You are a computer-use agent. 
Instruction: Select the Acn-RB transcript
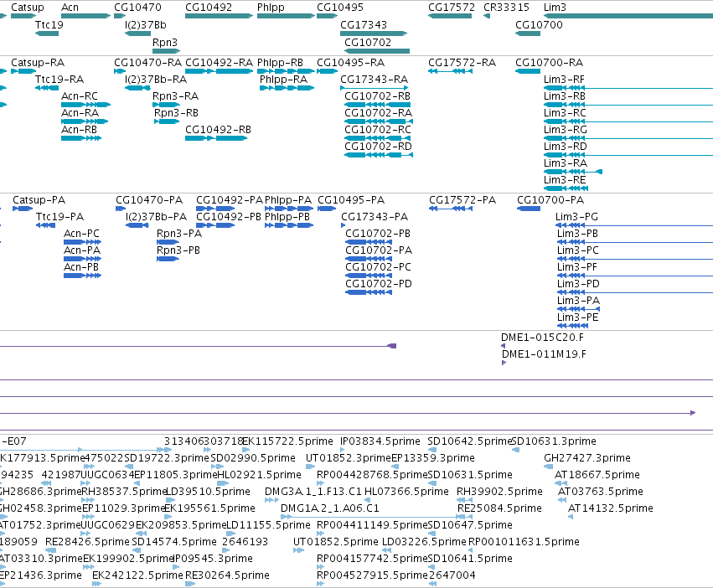click(x=81, y=138)
